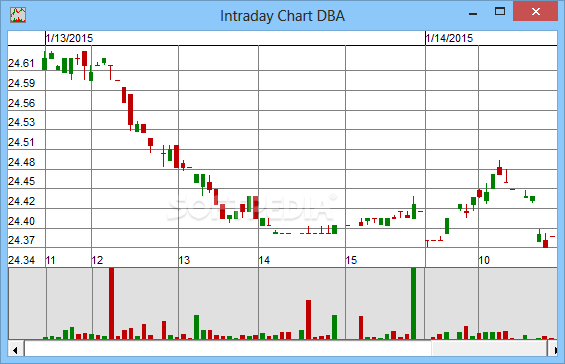The height and width of the screenshot is (364, 565).
Task: Click the Intraday Chart DBA window title
Action: (x=282, y=16)
